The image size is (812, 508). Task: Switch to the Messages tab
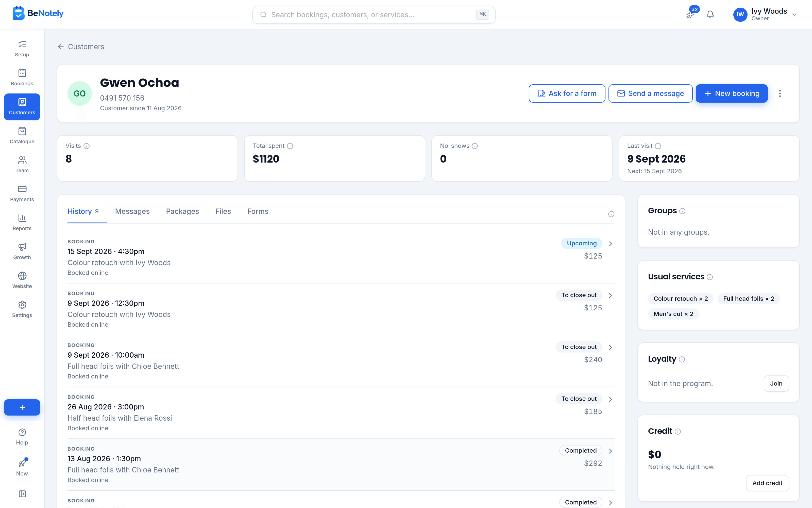coord(132,211)
